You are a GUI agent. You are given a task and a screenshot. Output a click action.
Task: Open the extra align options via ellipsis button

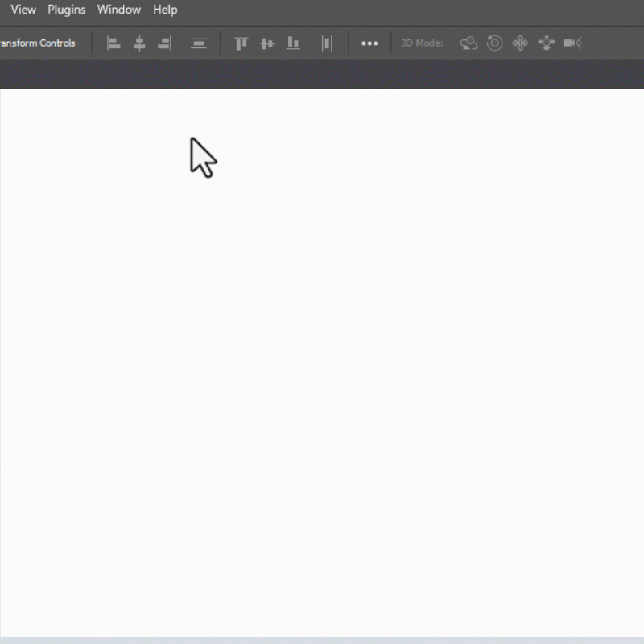pos(369,43)
